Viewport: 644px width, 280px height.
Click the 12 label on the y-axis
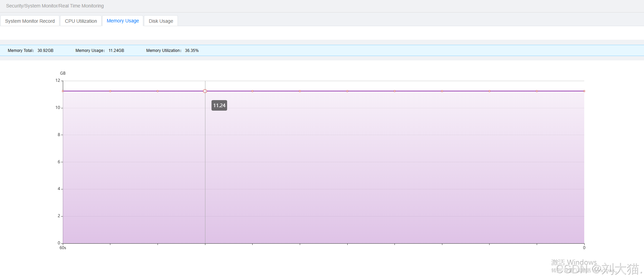click(x=58, y=80)
